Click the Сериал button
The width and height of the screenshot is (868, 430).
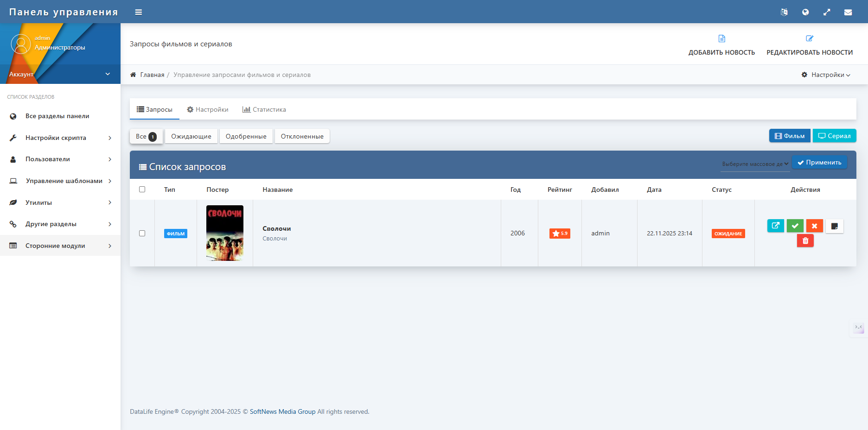tap(834, 136)
